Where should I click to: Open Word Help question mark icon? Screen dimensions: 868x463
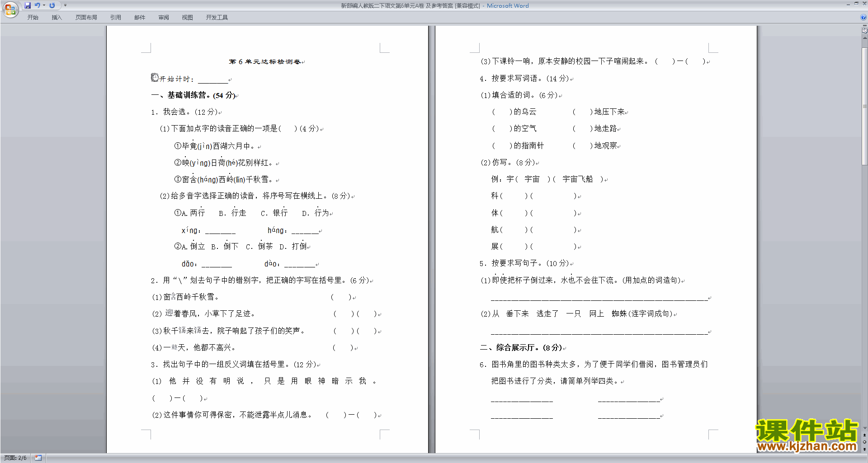[863, 17]
